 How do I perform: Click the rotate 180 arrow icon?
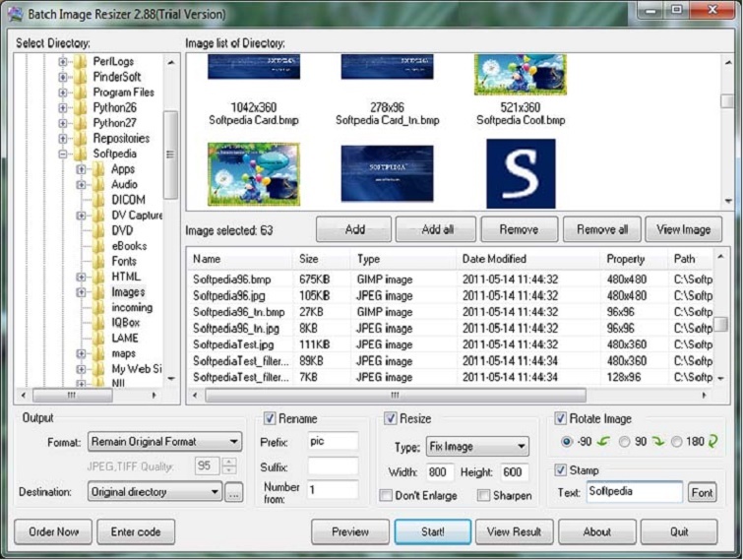(713, 442)
